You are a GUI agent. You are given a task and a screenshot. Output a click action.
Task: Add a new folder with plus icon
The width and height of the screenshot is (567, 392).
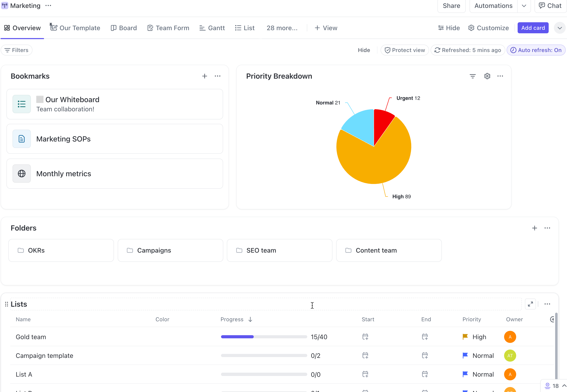click(x=534, y=228)
